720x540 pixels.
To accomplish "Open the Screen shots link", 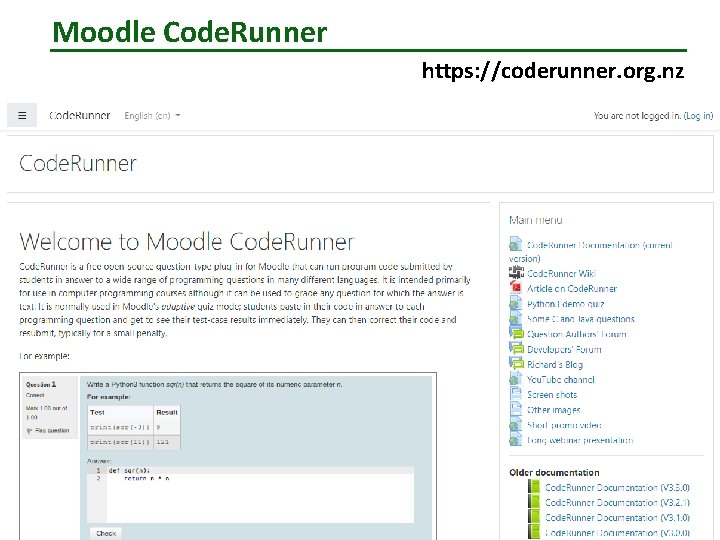I will pos(552,395).
